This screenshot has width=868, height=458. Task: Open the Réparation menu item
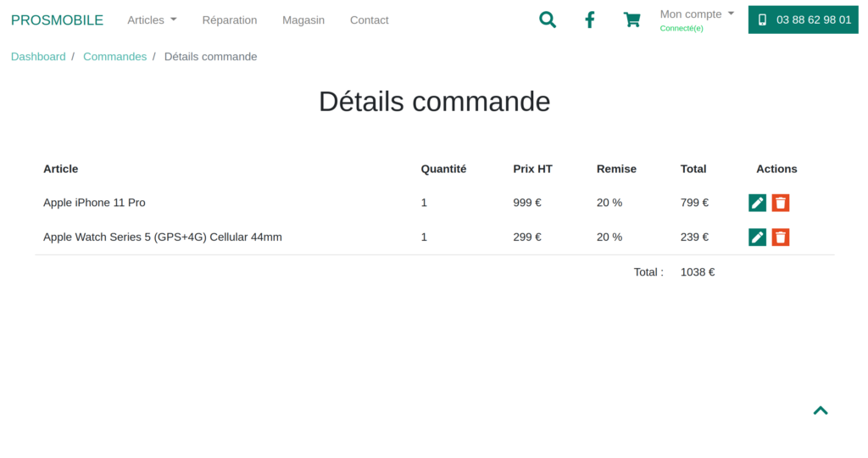click(230, 20)
